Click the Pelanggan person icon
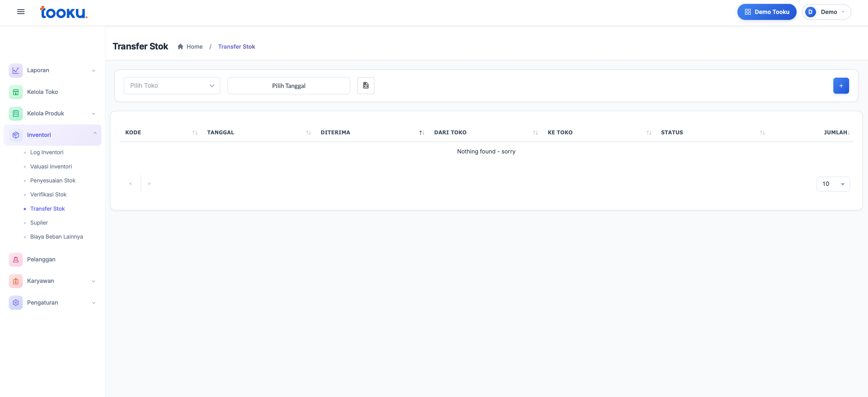This screenshot has height=397, width=868. coord(16,259)
